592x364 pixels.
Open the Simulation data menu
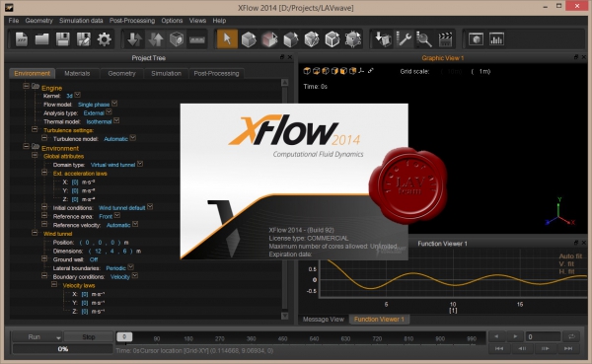[81, 21]
